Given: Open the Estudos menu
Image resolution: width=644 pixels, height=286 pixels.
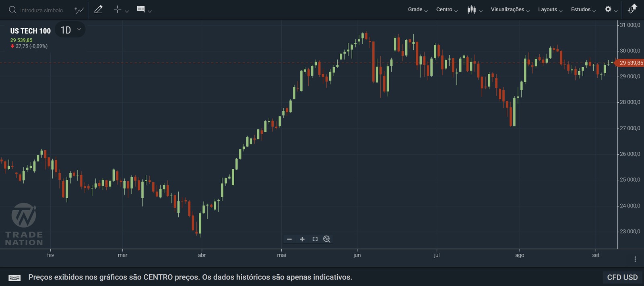Looking at the screenshot, I should click(x=583, y=10).
